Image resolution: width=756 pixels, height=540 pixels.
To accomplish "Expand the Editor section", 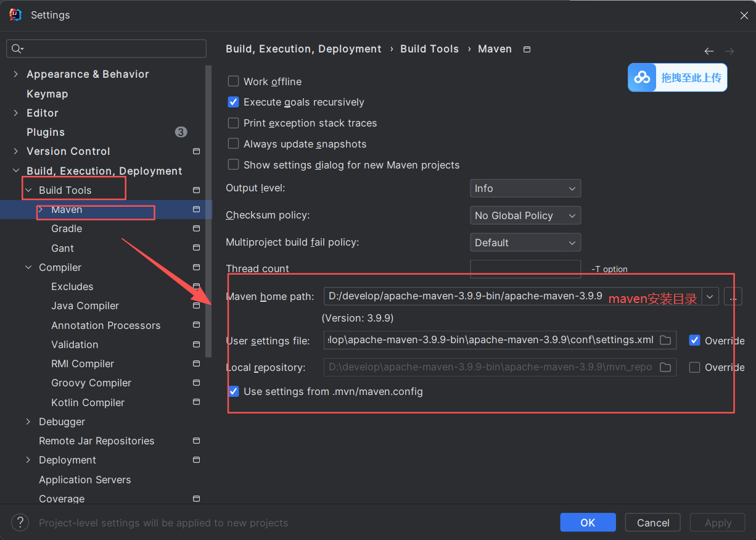I will 16,113.
